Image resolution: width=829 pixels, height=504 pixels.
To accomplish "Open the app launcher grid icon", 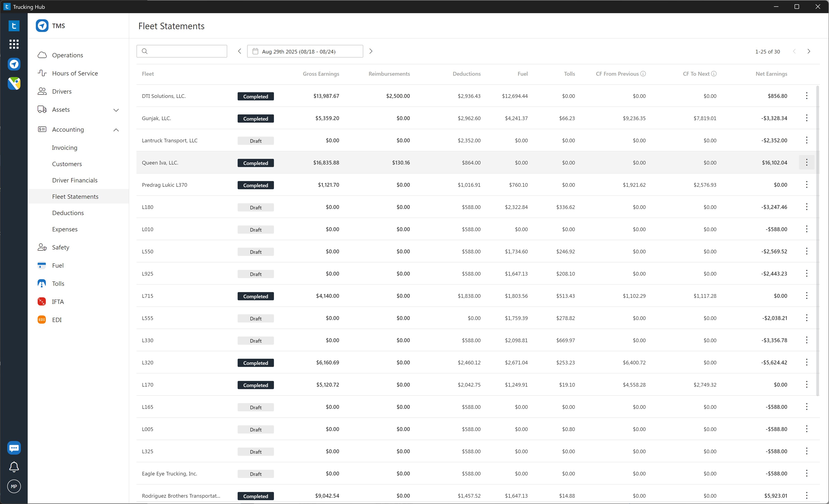I will 14,44.
